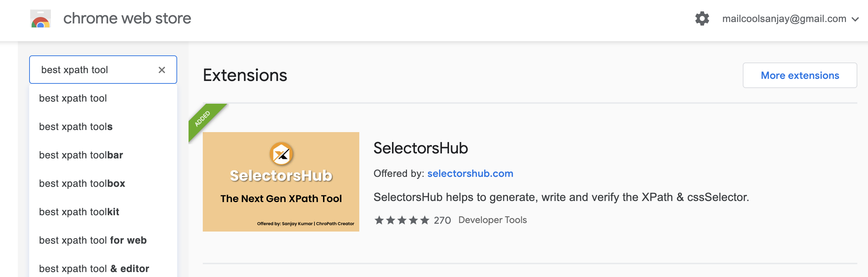This screenshot has width=868, height=277.
Task: Click the Extensions section heading
Action: pos(245,75)
